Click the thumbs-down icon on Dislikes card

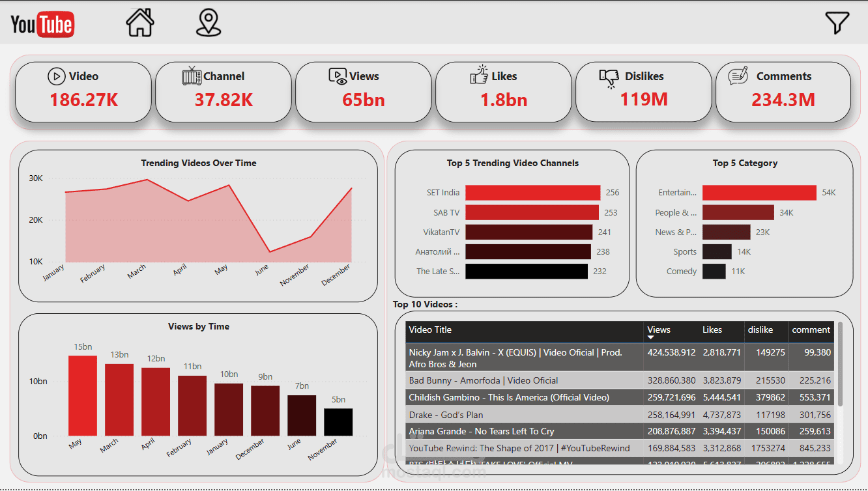coord(609,77)
